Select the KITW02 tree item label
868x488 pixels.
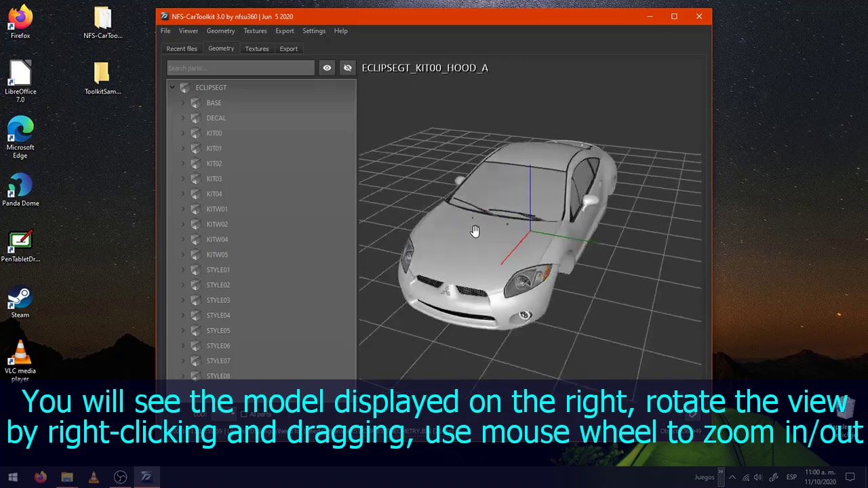coord(217,224)
